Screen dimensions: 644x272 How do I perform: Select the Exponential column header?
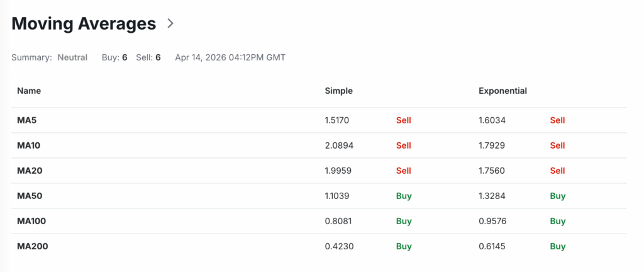502,91
